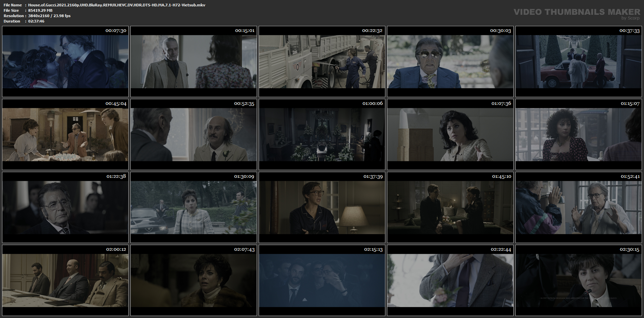This screenshot has width=644, height=318.
Task: Click the timestamp text 01:37:39
Action: click(x=373, y=176)
